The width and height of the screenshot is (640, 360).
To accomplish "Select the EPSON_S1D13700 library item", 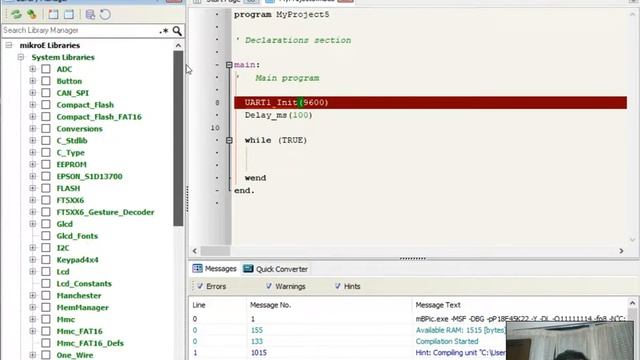I will (x=89, y=176).
